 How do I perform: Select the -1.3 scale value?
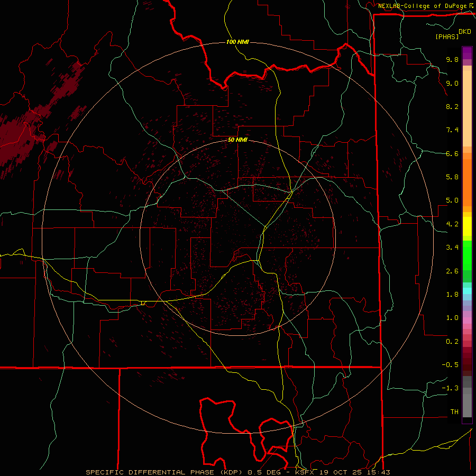[x=450, y=388]
